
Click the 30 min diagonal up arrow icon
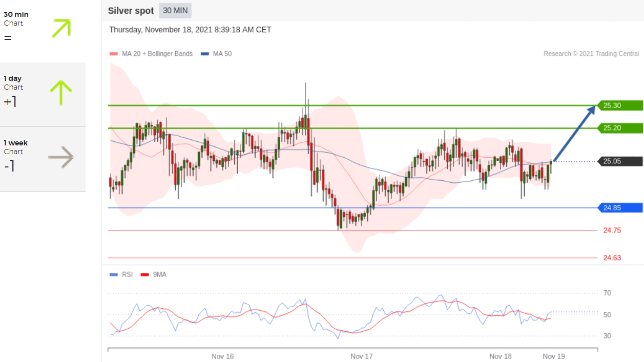(x=61, y=28)
